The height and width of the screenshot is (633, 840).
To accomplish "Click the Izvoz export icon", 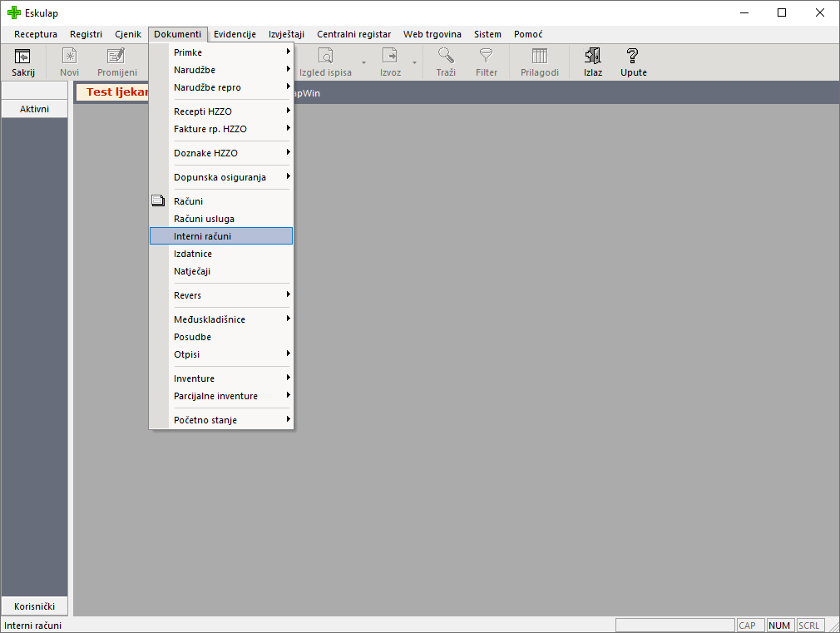I will tap(390, 57).
